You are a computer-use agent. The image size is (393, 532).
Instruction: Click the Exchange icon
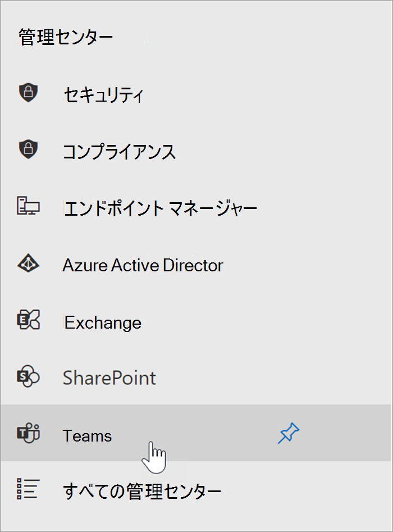[28, 320]
